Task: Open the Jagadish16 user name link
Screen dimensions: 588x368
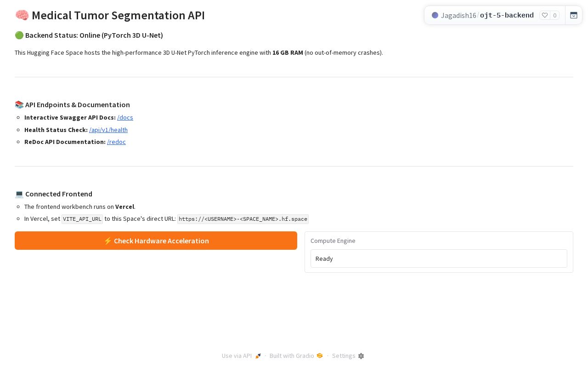Action: click(x=458, y=15)
